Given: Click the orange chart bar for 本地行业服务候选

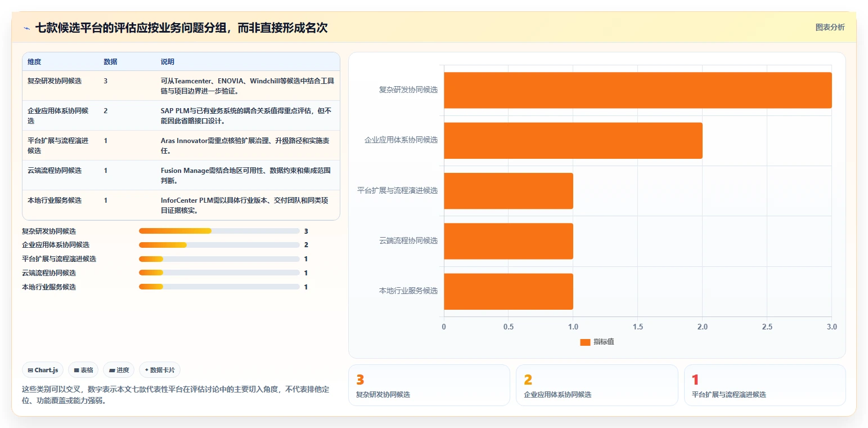Looking at the screenshot, I should point(509,292).
